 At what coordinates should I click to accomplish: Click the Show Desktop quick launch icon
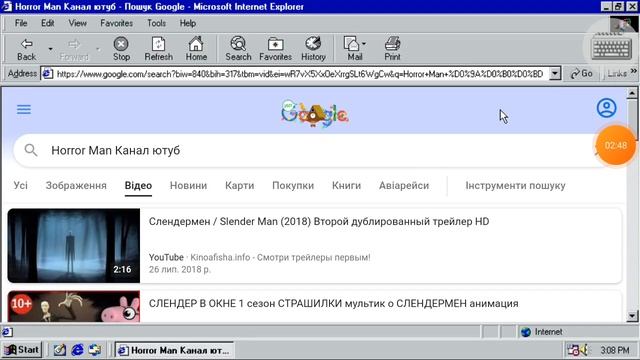[60, 350]
